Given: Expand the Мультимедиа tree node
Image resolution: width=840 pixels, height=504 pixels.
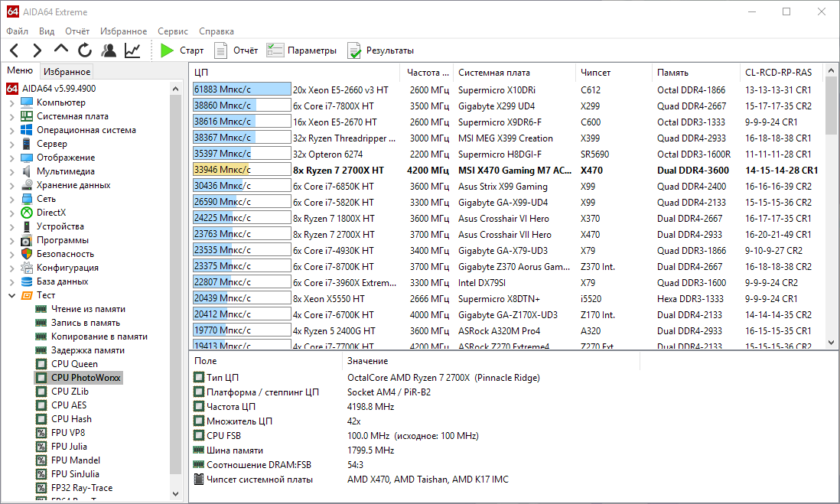Looking at the screenshot, I should coord(11,171).
